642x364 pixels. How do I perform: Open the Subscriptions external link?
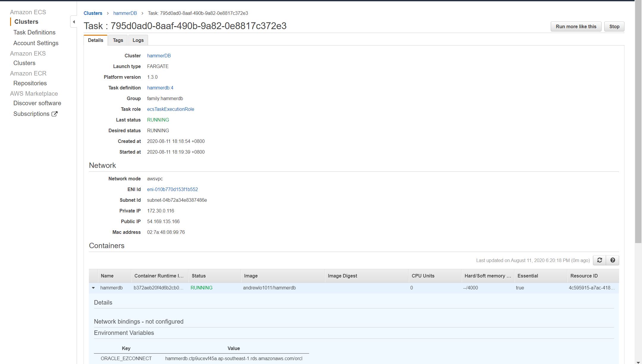coord(35,114)
